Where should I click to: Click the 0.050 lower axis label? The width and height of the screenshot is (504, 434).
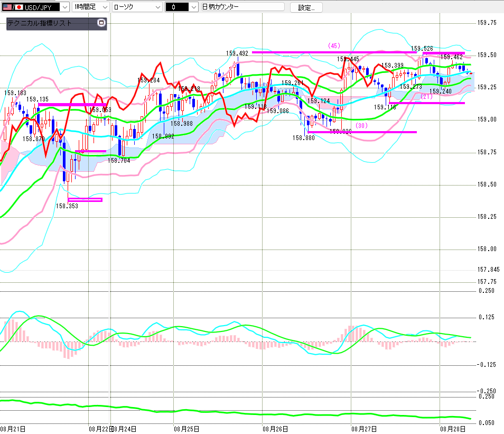click(487, 423)
